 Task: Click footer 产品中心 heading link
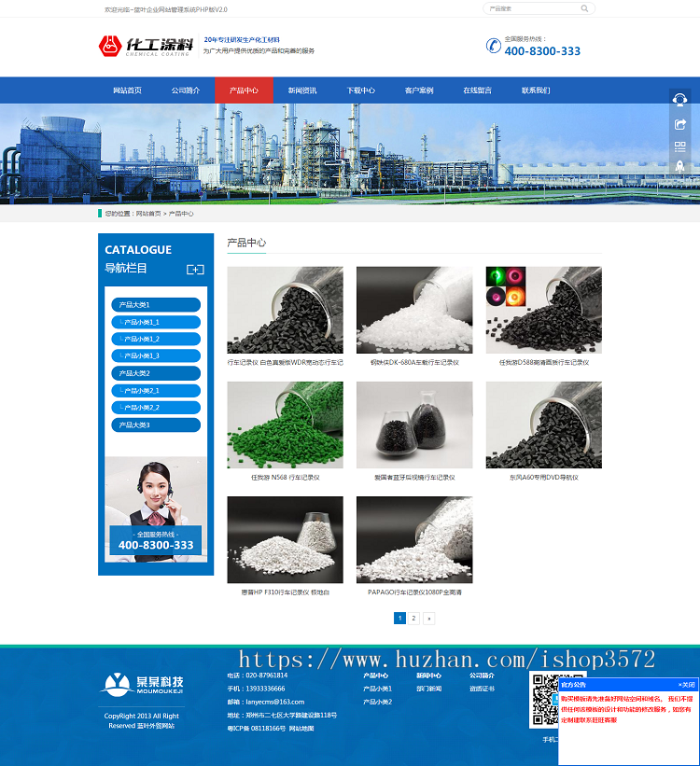coord(375,675)
